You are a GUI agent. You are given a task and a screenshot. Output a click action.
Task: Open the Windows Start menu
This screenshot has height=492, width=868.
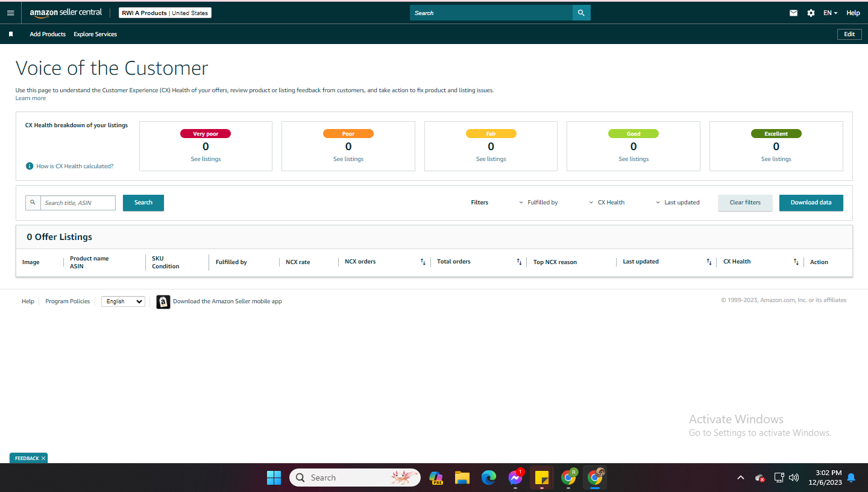click(274, 478)
